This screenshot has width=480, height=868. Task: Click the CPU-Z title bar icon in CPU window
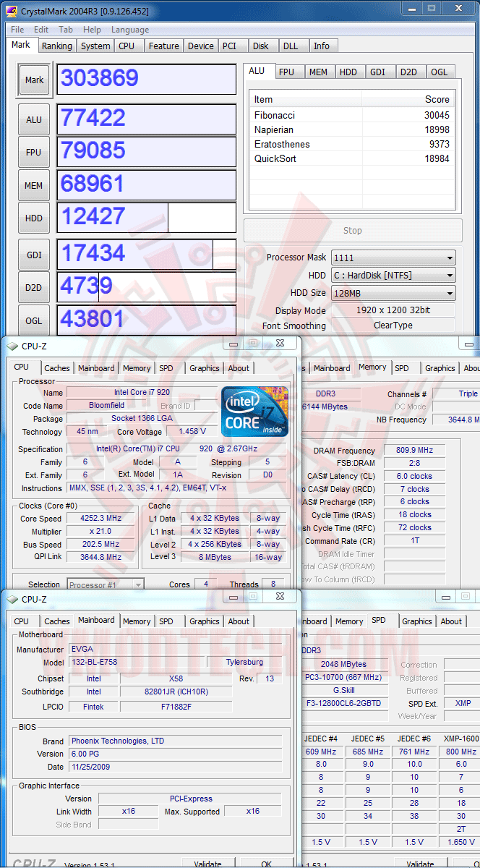(x=12, y=346)
